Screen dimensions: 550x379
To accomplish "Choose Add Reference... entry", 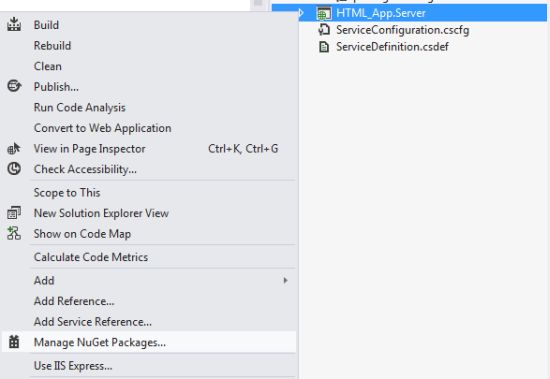I will coord(149,301).
